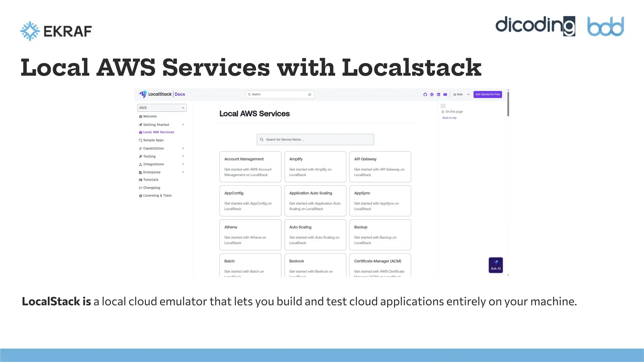
Task: Open the Athena service card
Action: click(250, 235)
